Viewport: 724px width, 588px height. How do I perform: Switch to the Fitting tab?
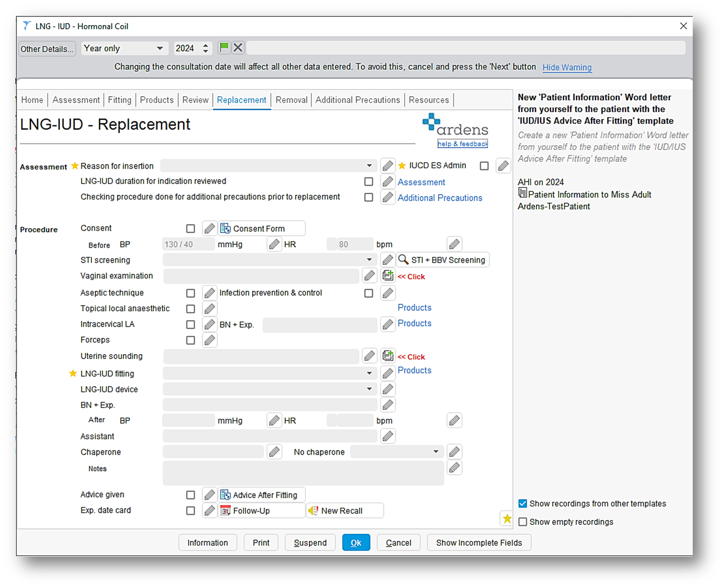click(x=119, y=100)
